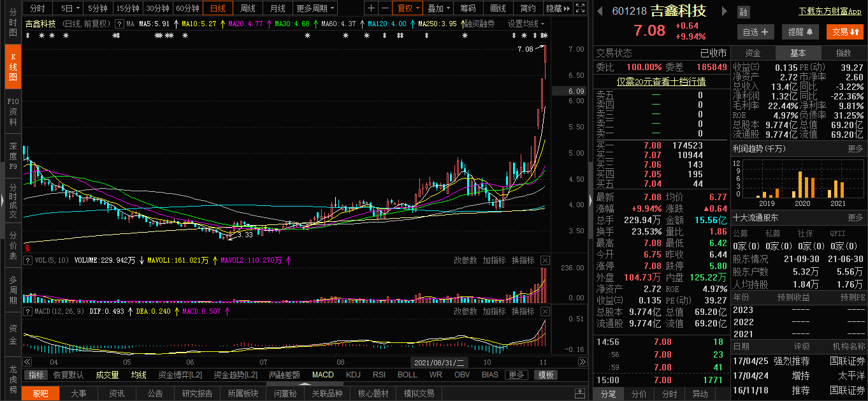Jump to chart end with double-right arrows
Viewport: 868px width, 401px height.
click(x=582, y=362)
